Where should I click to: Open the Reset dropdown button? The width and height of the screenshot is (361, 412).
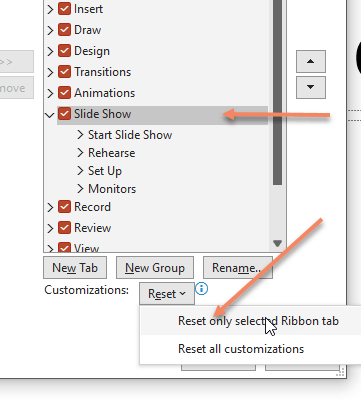click(167, 294)
